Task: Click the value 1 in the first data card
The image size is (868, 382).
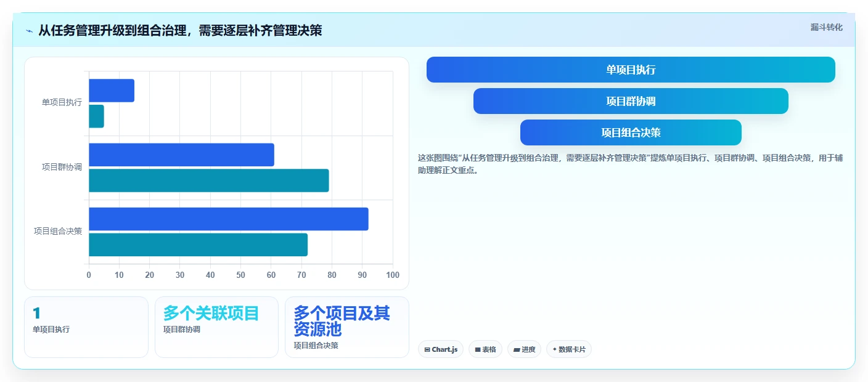Action: point(36,314)
